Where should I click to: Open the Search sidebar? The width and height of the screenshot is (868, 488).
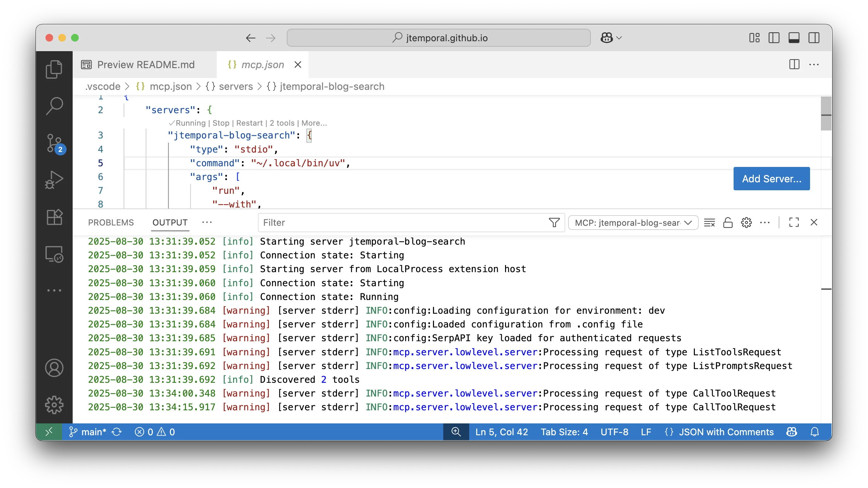tap(54, 106)
